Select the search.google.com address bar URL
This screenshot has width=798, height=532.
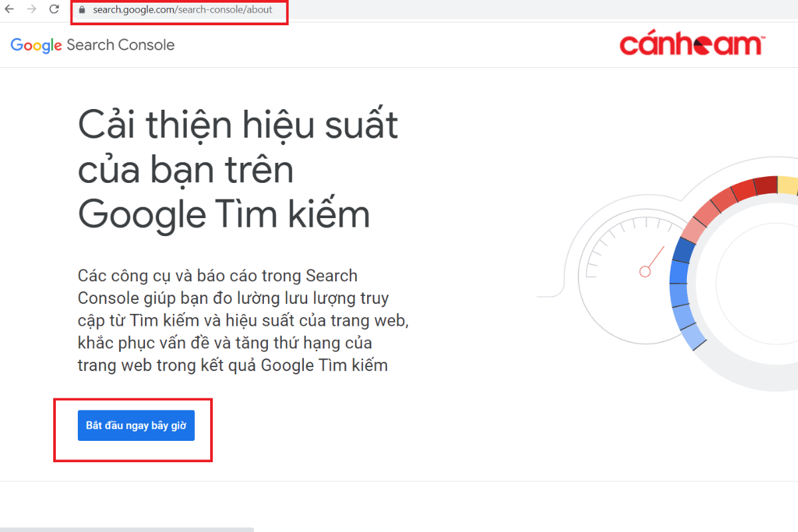[183, 10]
